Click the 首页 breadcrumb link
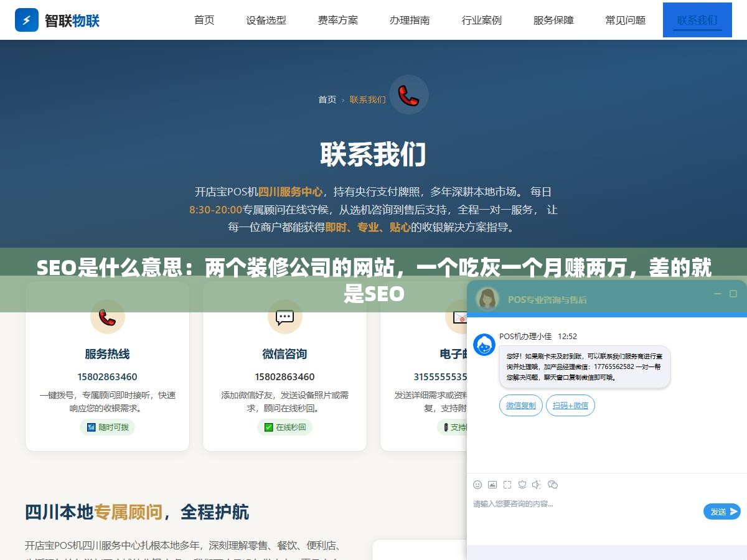Screen dimensions: 747x560 coord(327,100)
